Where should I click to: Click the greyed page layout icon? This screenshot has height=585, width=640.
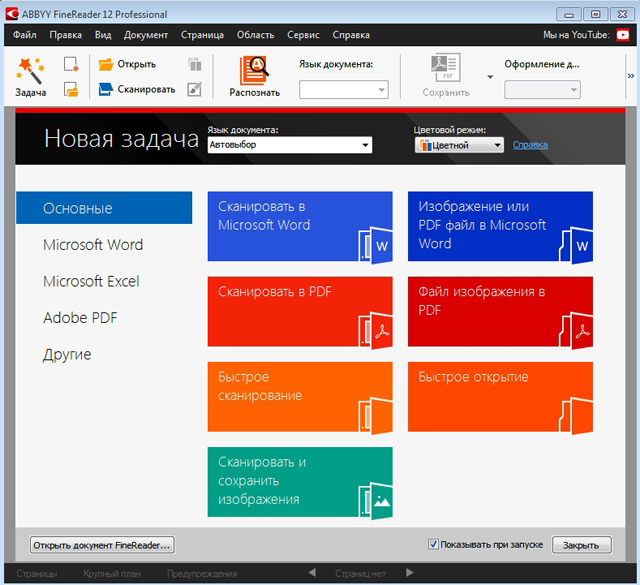(x=195, y=65)
